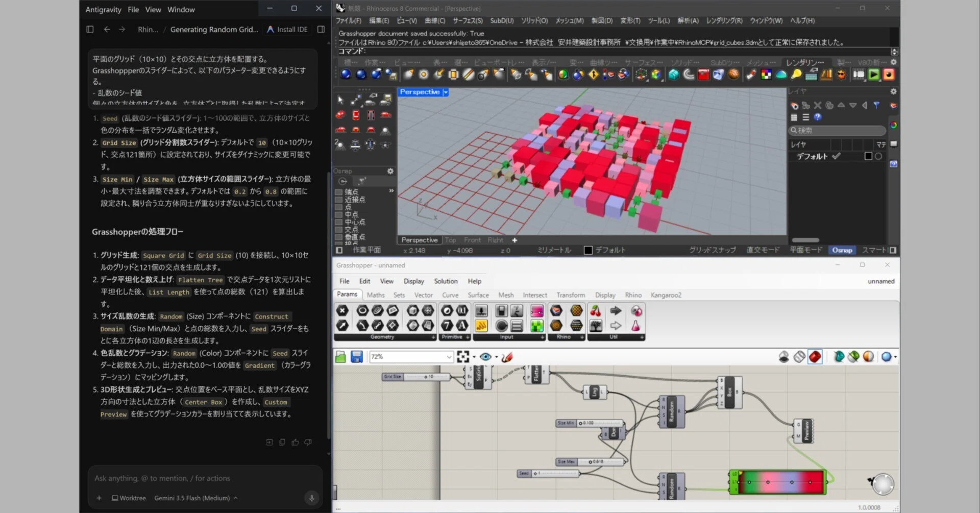
Task: Click Grid Size slider on Grasshopper canvas
Action: click(416, 377)
